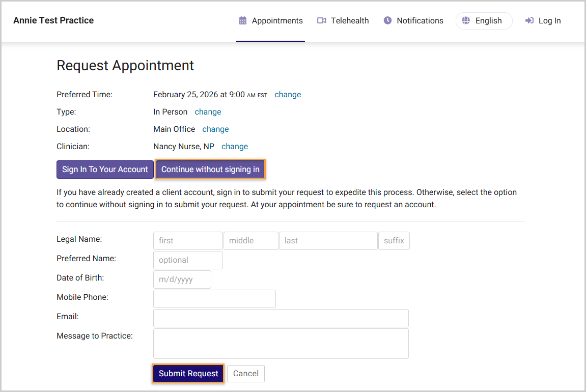Switch to the Telehealth tab

point(343,20)
